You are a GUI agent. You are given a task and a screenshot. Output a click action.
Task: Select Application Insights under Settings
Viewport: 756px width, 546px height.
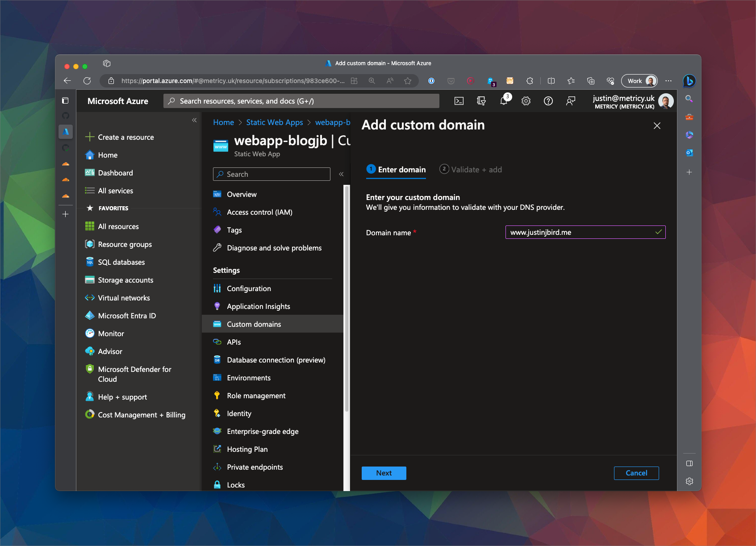[258, 306]
